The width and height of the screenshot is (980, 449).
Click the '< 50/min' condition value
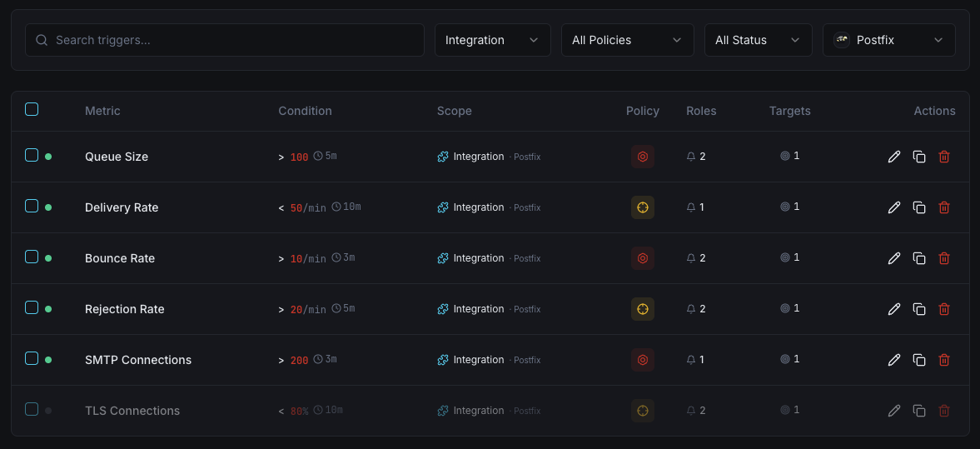(x=302, y=207)
